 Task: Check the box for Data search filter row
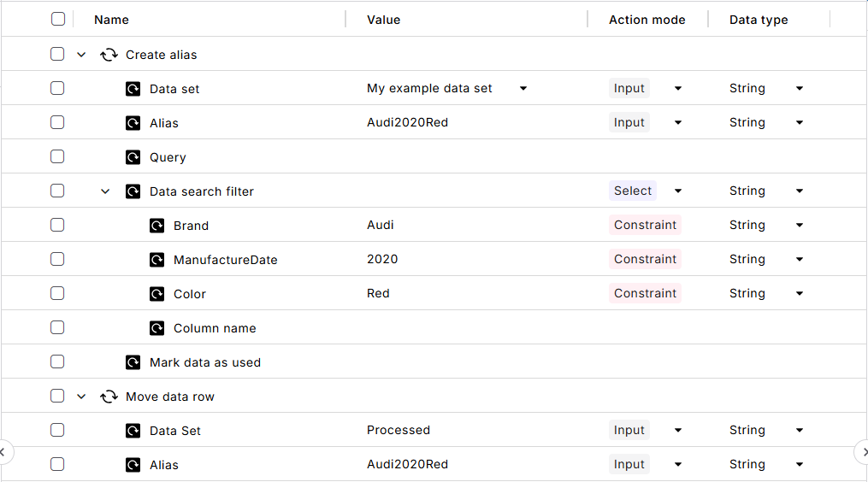(57, 191)
